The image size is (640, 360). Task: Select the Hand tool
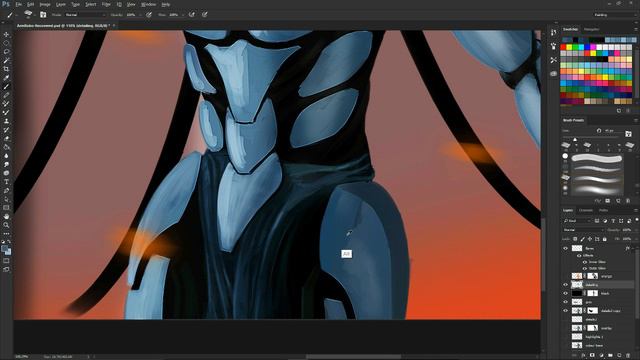(6, 216)
